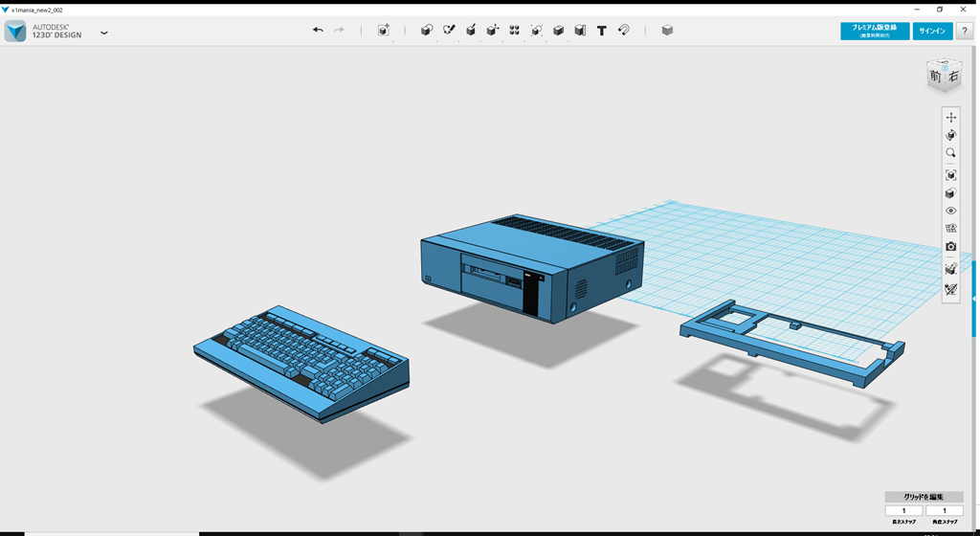Select the Text tool

point(602,31)
